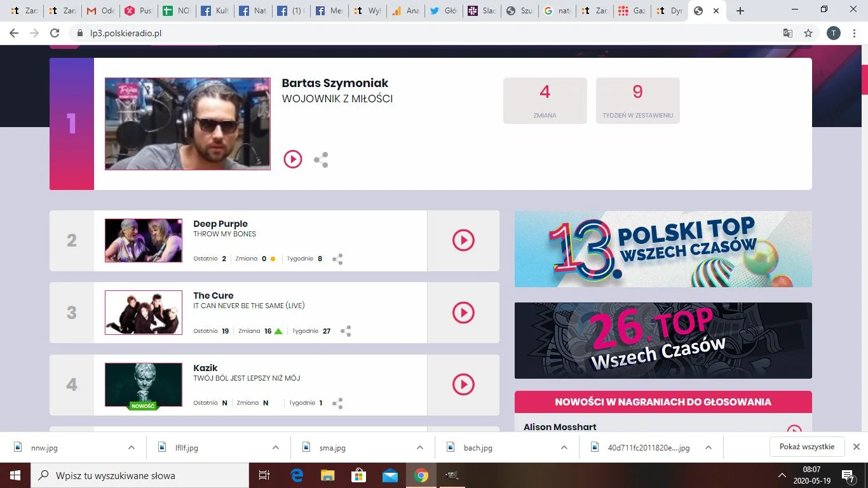Click the 'Wpisz tu wyszukiwane słowa' search box
The height and width of the screenshot is (488, 868).
(140, 475)
